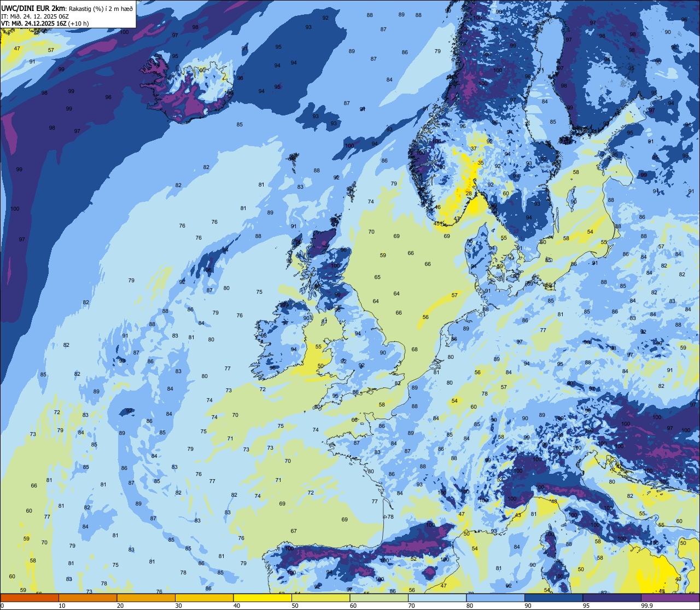This screenshot has width=700, height=610.
Task: Click the medium blue 80–90% legend swatch
Action: coord(495,597)
